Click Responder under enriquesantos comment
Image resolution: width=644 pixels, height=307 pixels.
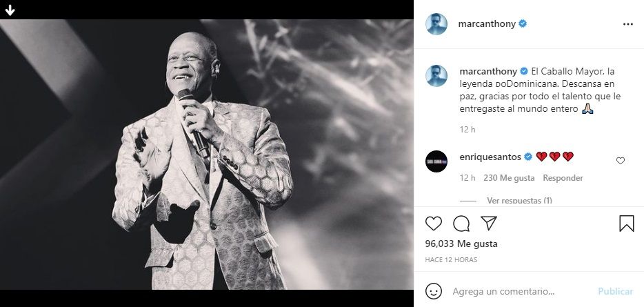(x=563, y=178)
